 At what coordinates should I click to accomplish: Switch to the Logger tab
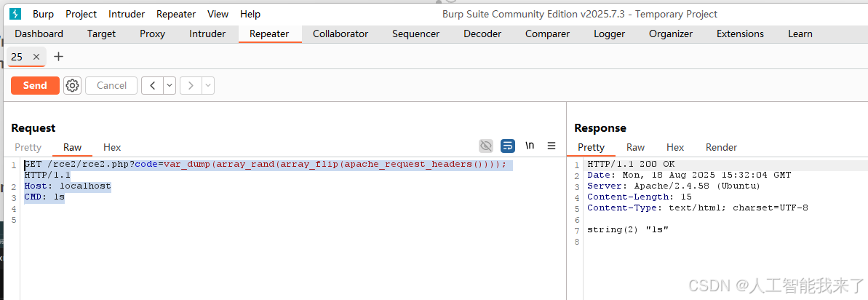[610, 33]
